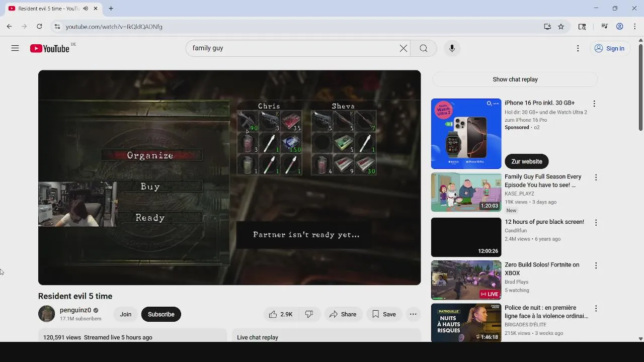Open a new browser tab
644x362 pixels.
tap(111, 9)
